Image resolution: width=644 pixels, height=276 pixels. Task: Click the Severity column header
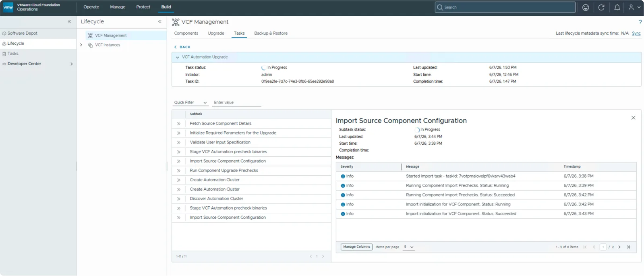[347, 167]
